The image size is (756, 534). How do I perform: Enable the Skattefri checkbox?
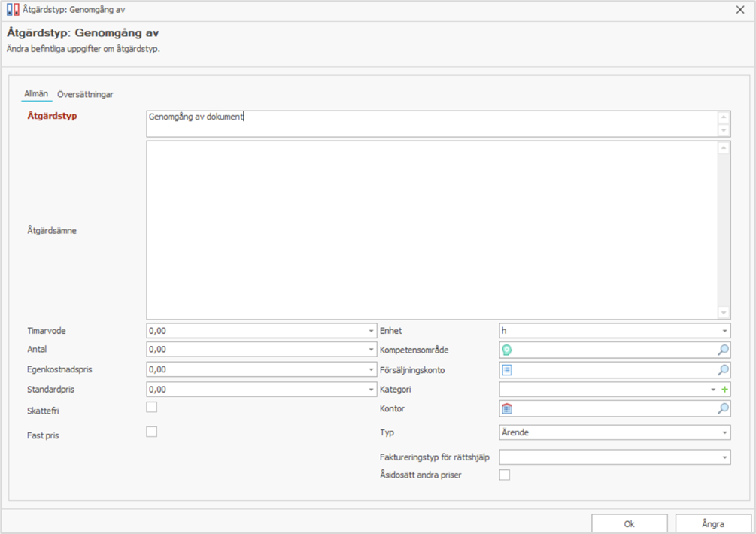coord(152,407)
